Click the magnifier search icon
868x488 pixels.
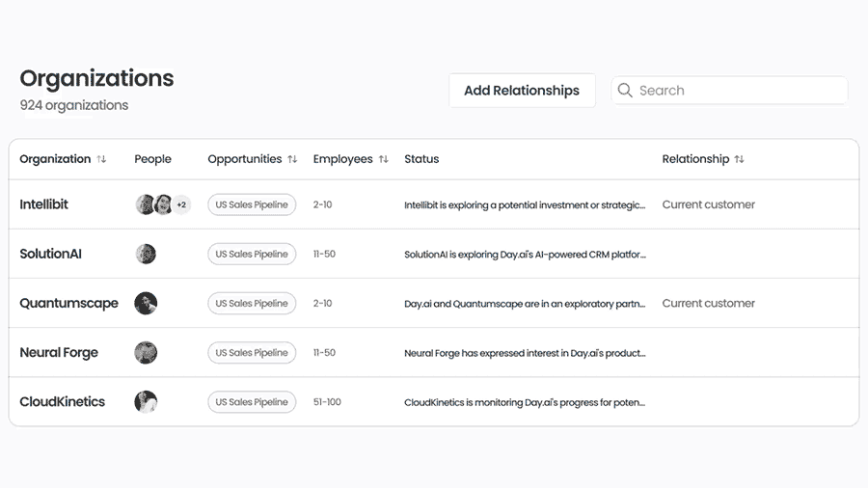[625, 91]
